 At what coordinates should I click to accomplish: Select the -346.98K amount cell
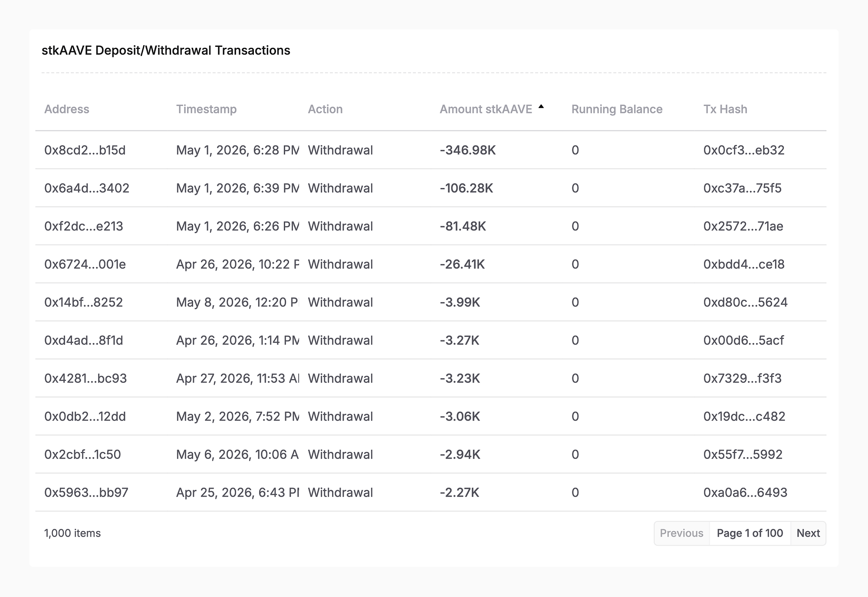coord(468,150)
